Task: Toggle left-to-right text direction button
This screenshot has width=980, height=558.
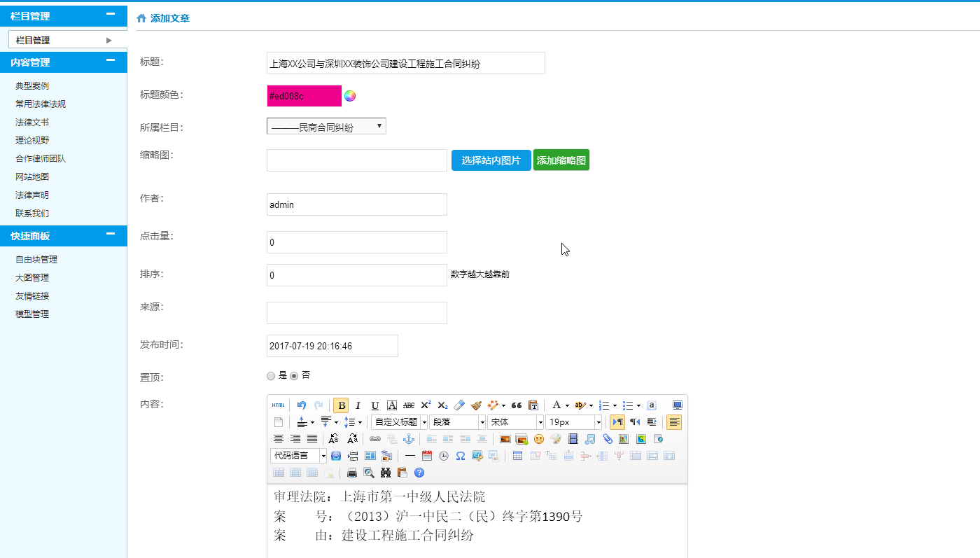Action: coord(617,422)
